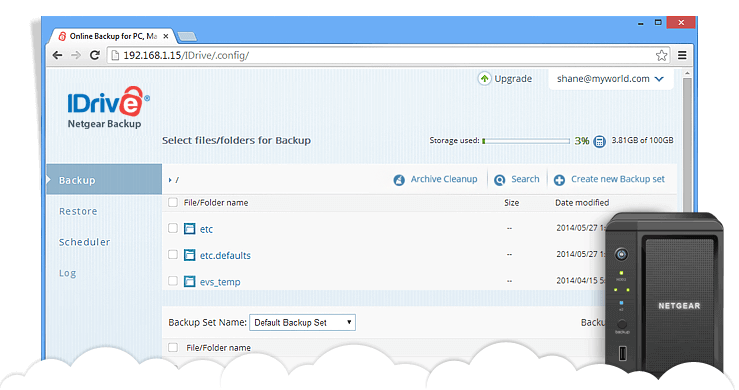Sort by the Size column header
This screenshot has height=390, width=739.
point(511,203)
